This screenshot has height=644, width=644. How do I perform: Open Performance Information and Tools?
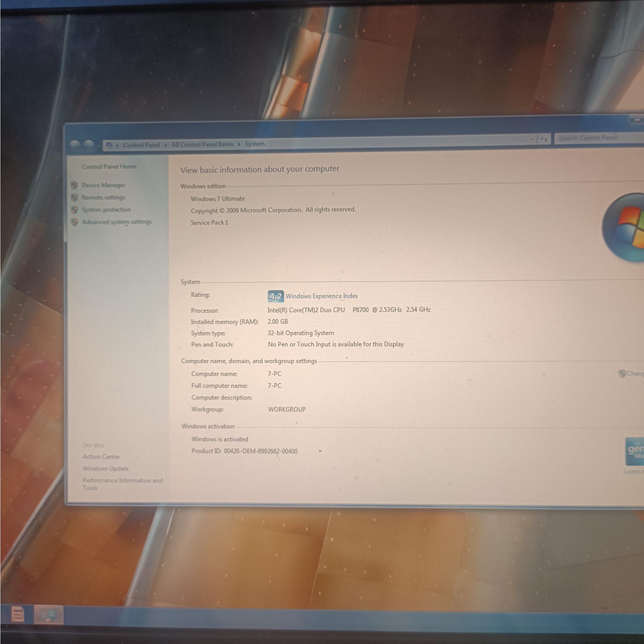[122, 484]
